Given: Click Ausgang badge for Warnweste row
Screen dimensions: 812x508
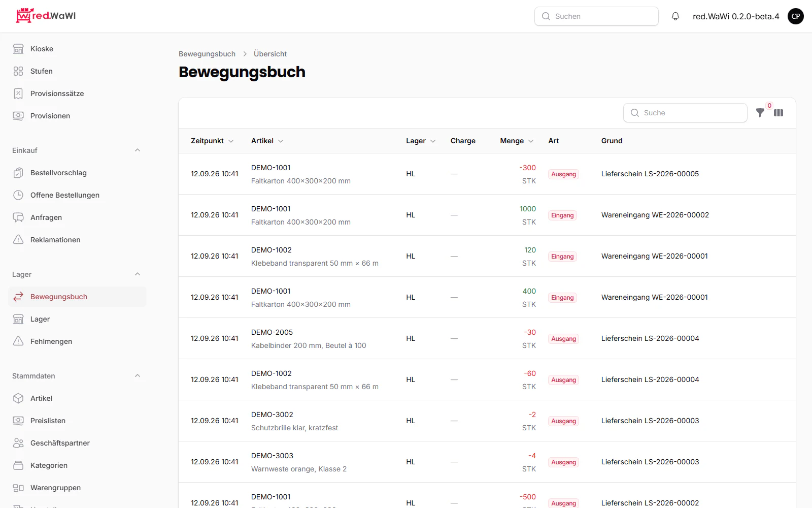Looking at the screenshot, I should pos(563,462).
